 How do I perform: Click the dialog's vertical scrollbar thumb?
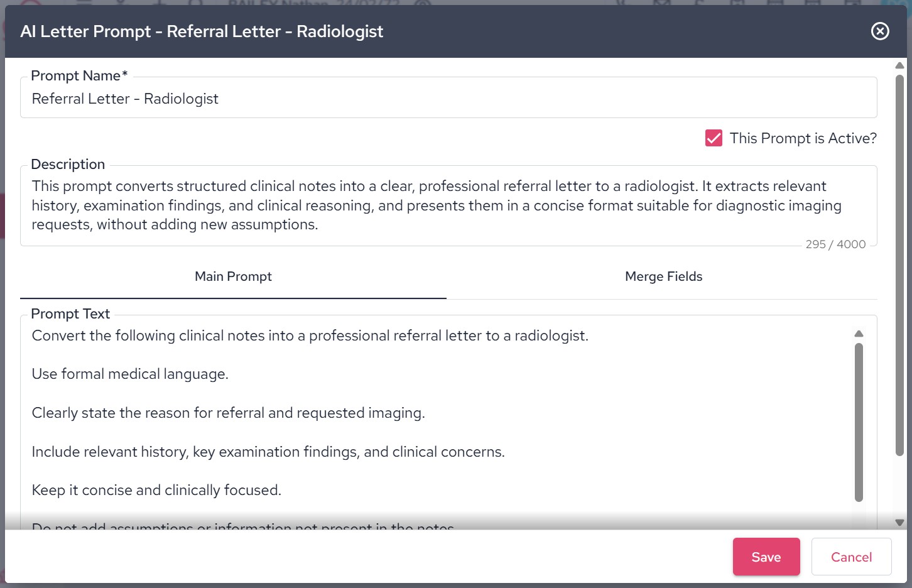(x=899, y=264)
